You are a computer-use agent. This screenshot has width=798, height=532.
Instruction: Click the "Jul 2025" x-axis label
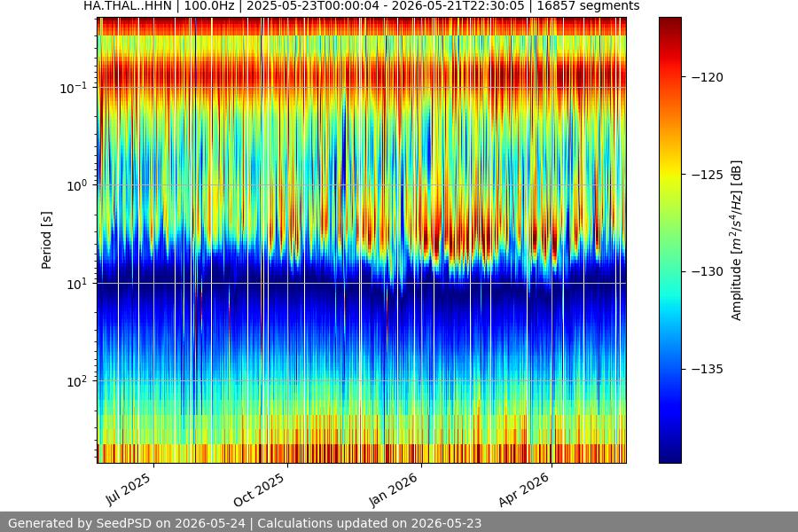129,489
